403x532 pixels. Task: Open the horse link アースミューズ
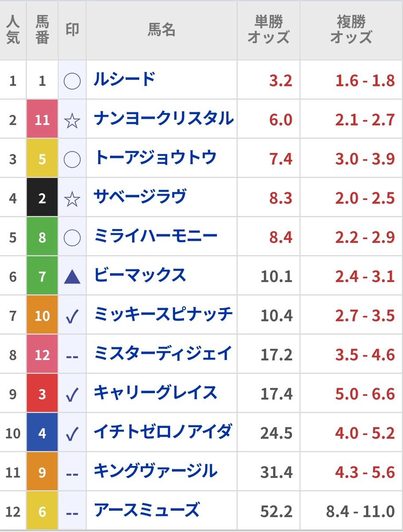[147, 511]
